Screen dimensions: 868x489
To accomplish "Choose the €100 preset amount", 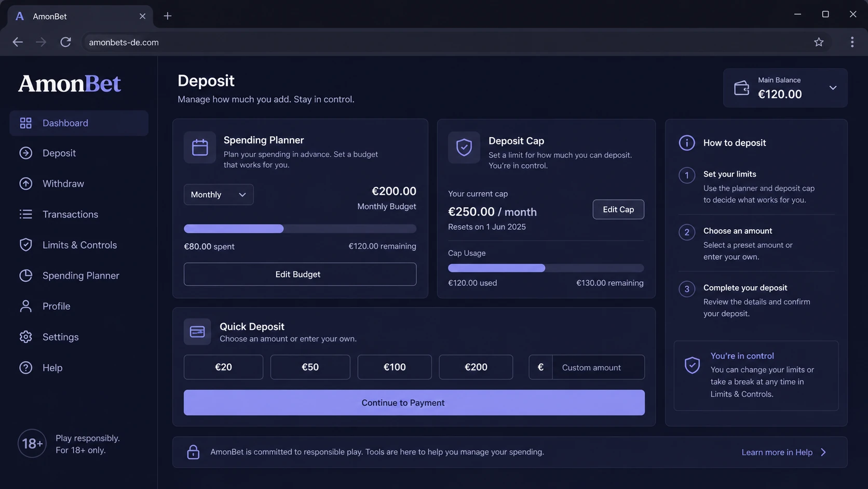I will 395,367.
